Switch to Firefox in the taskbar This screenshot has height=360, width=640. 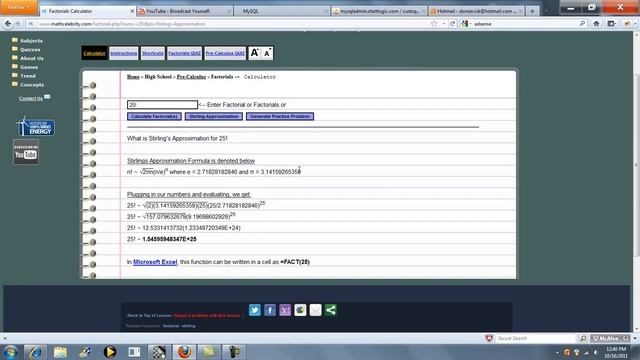pyautogui.click(x=184, y=352)
